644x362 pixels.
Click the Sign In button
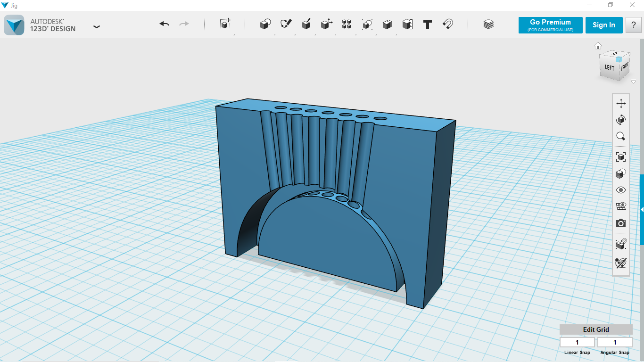604,25
